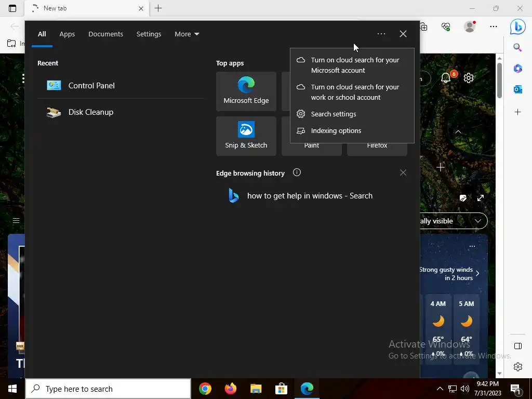The height and width of the screenshot is (399, 532).
Task: Open Firefox from the taskbar
Action: tap(231, 389)
